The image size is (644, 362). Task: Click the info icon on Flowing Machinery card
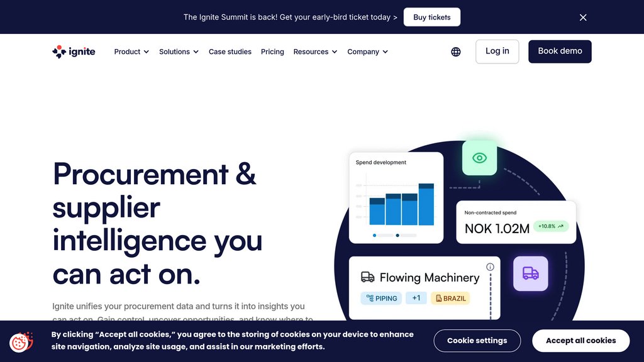click(x=490, y=266)
